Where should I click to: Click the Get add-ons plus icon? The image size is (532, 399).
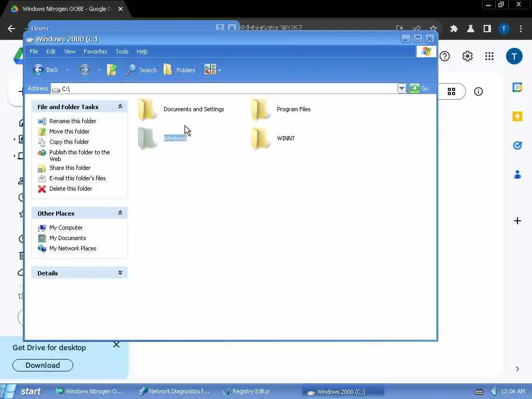coord(517,221)
